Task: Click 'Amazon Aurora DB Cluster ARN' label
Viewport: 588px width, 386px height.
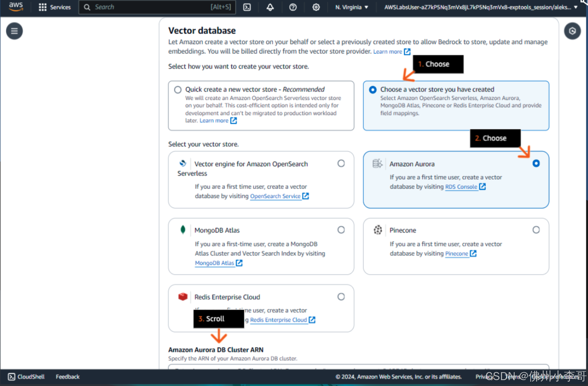Action: pos(216,350)
